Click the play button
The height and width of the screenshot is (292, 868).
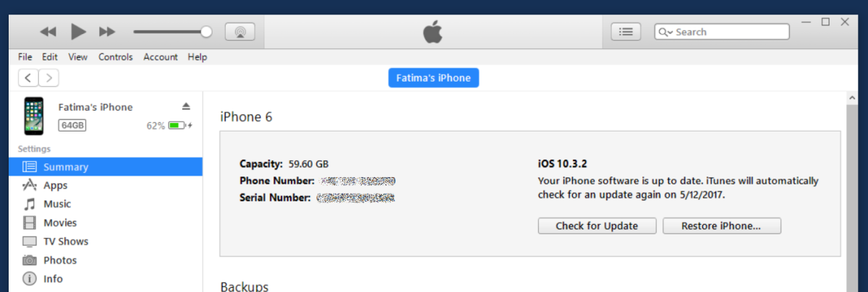(78, 32)
